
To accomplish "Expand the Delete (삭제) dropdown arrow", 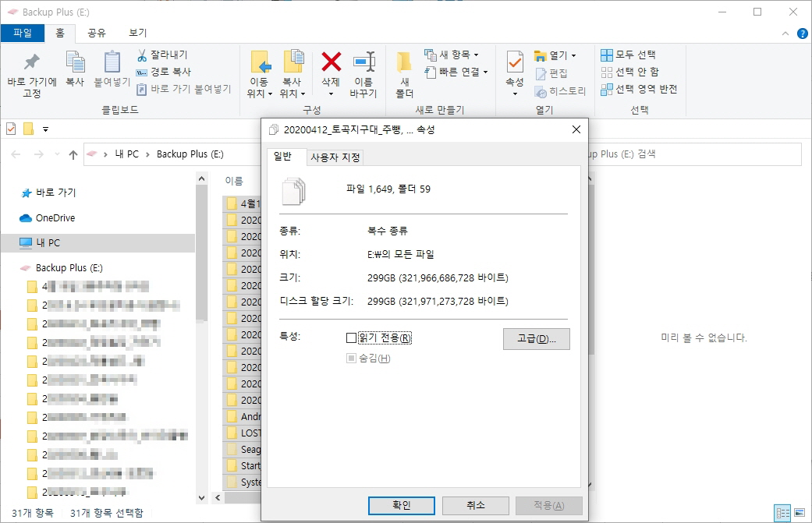I will [331, 94].
